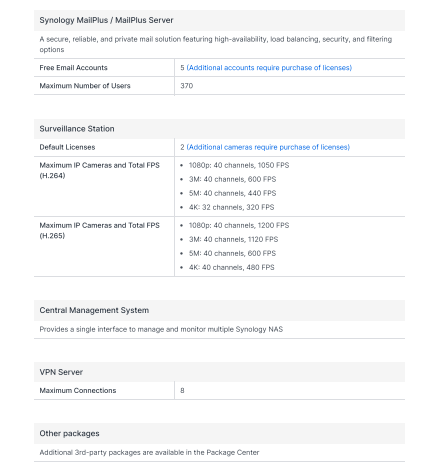Select the Default Licenses row label
The image size is (438, 471).
[x=67, y=147]
